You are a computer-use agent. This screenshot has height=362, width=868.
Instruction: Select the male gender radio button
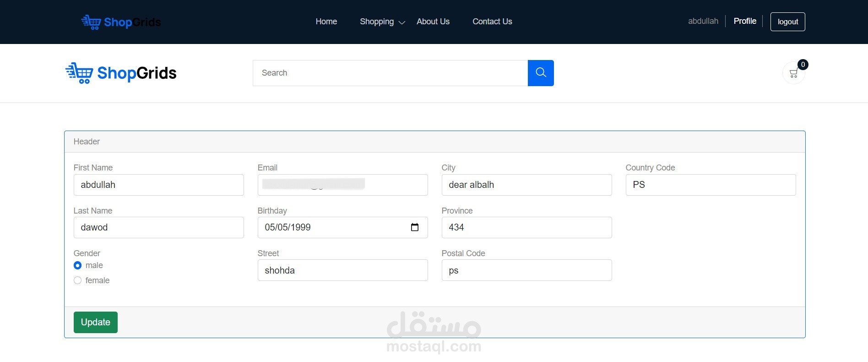point(77,265)
